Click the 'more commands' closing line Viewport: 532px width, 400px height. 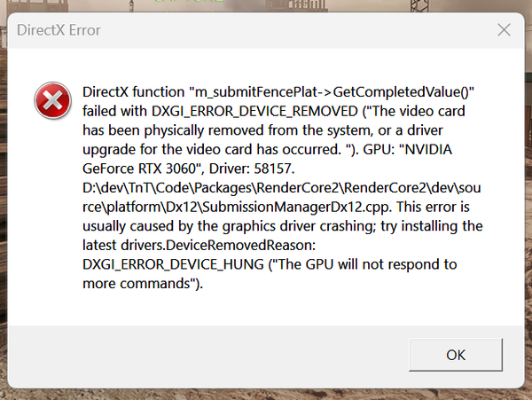coord(143,284)
